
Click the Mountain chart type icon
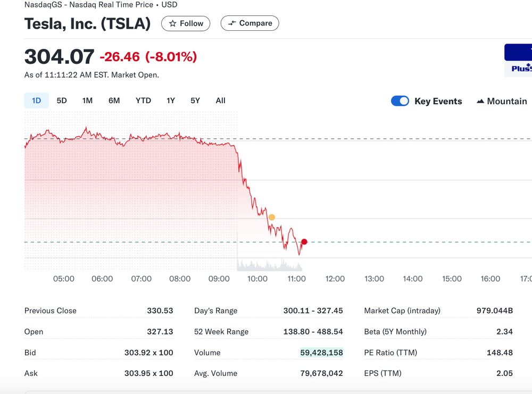[480, 101]
